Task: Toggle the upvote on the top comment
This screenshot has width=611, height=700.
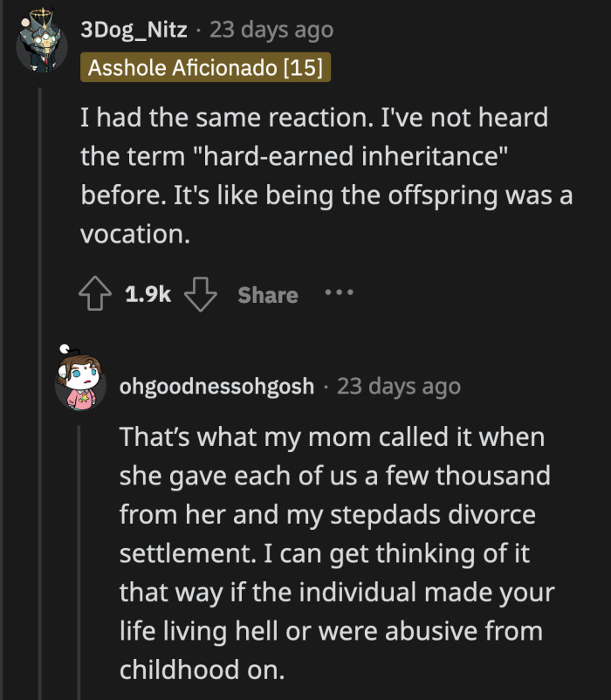Action: 98,294
